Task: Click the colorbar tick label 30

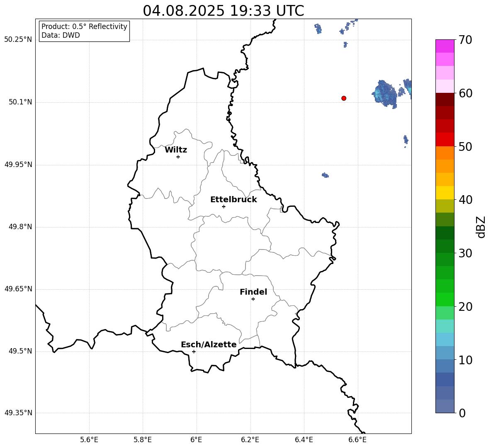Action: pos(465,253)
